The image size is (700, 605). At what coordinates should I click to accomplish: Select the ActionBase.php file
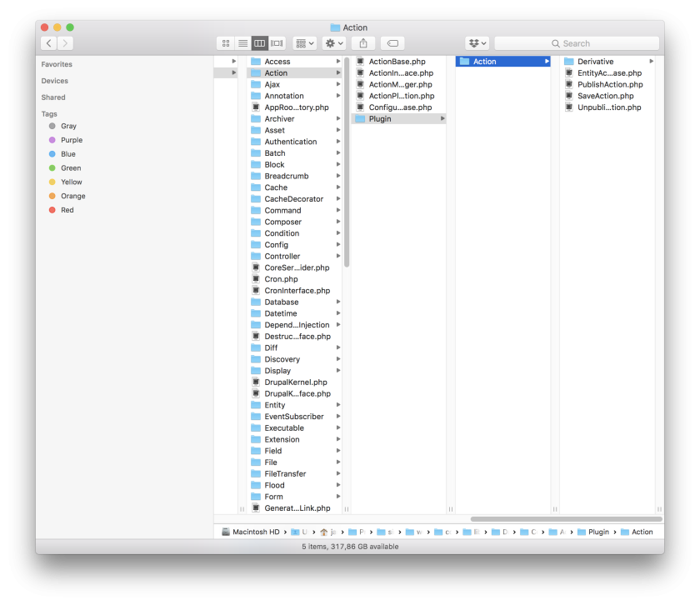tap(397, 62)
